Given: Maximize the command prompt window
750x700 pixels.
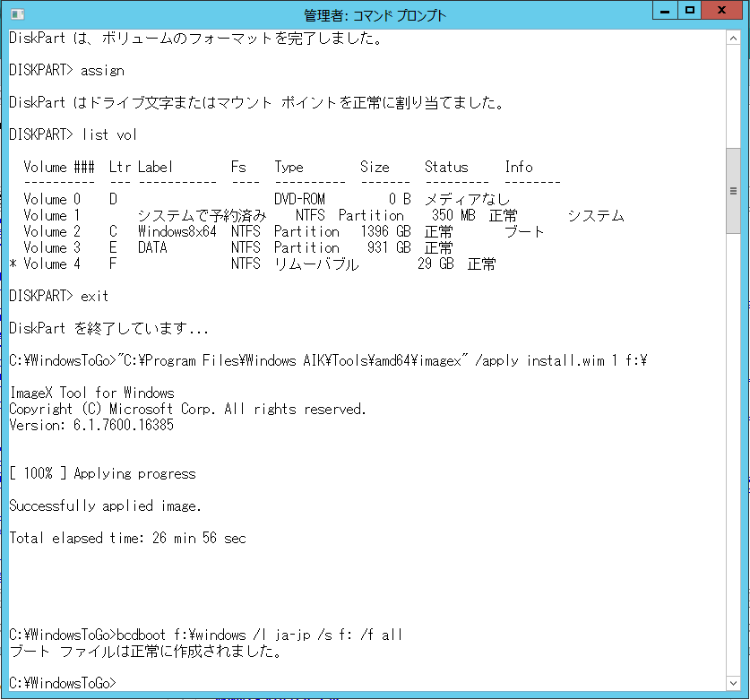Looking at the screenshot, I should tap(689, 11).
